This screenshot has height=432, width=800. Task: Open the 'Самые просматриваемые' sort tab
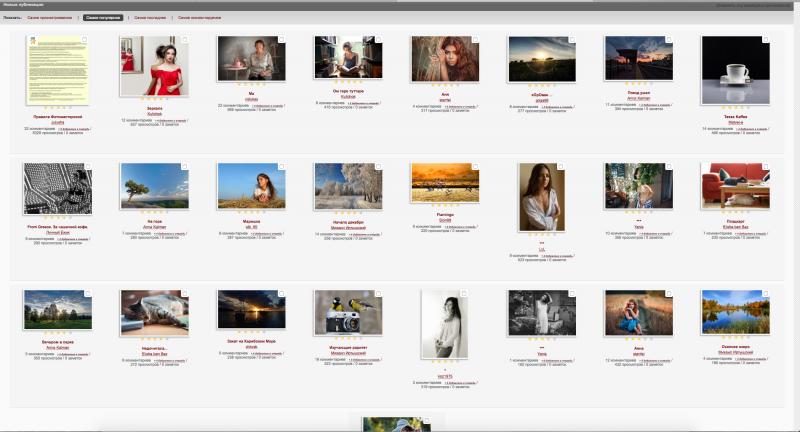pos(49,17)
